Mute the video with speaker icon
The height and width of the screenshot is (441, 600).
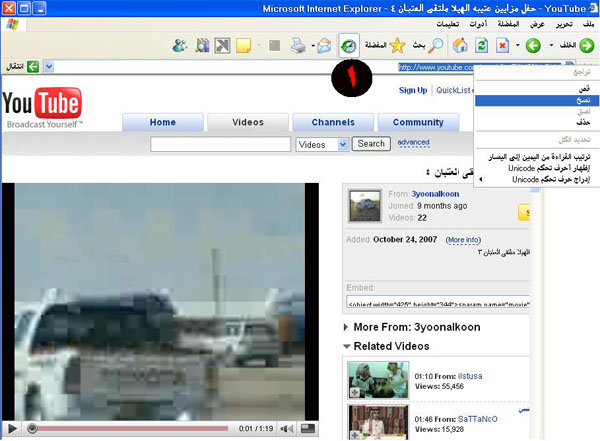pyautogui.click(x=286, y=429)
